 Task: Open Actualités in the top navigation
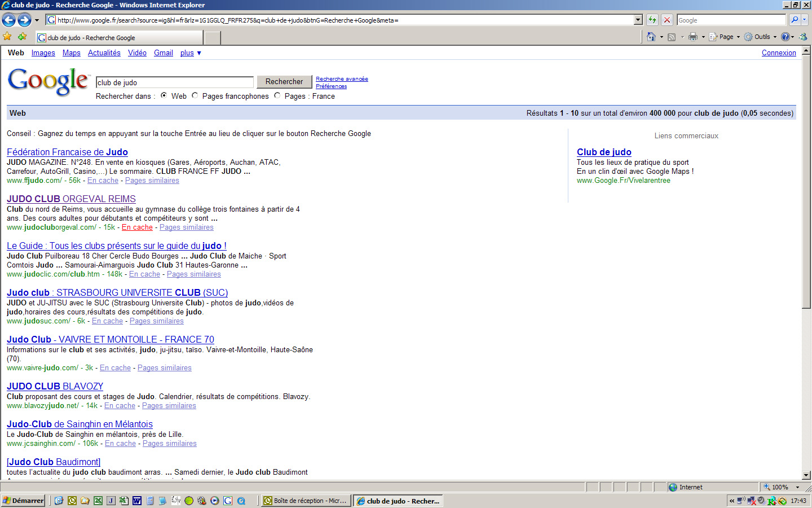[104, 53]
